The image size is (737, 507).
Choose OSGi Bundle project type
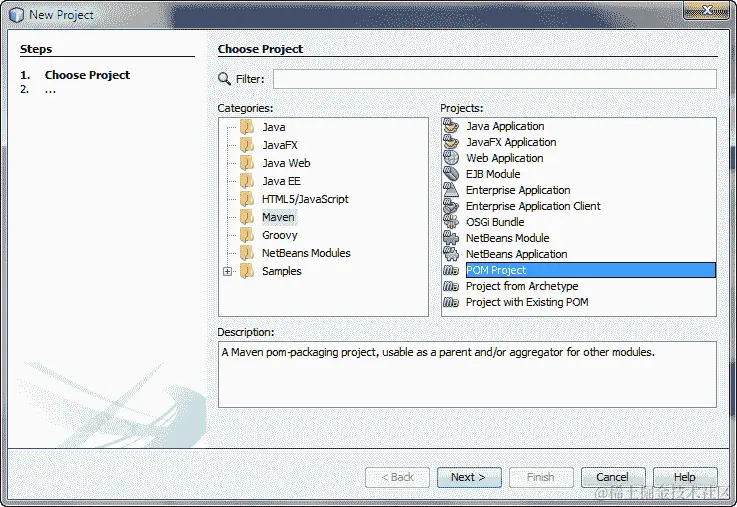(494, 222)
